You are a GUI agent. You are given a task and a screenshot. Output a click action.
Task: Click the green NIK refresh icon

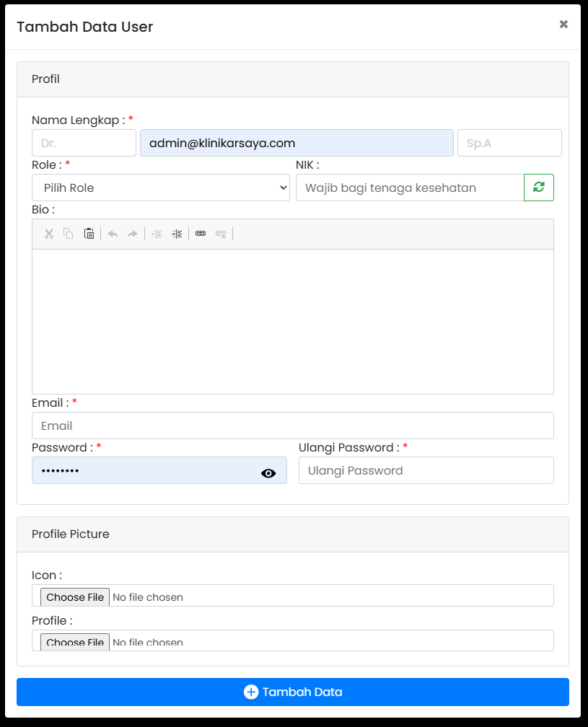(x=539, y=187)
